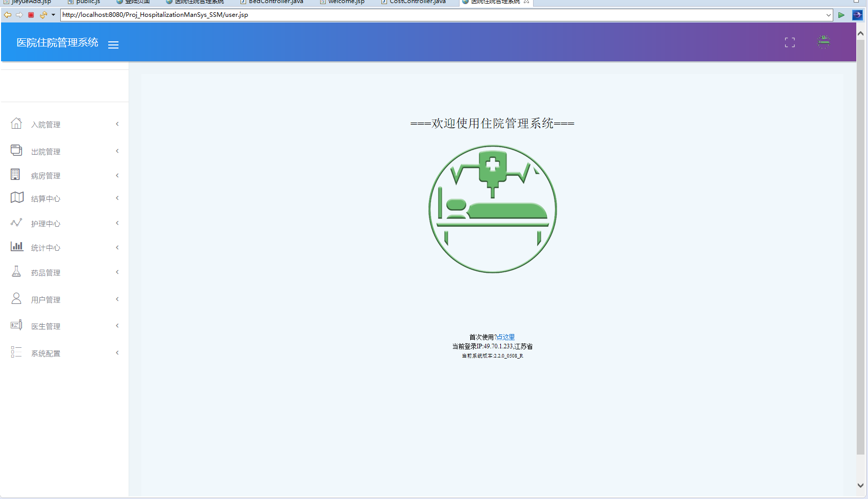
Task: Open the URL history dropdown arrow
Action: (x=830, y=15)
